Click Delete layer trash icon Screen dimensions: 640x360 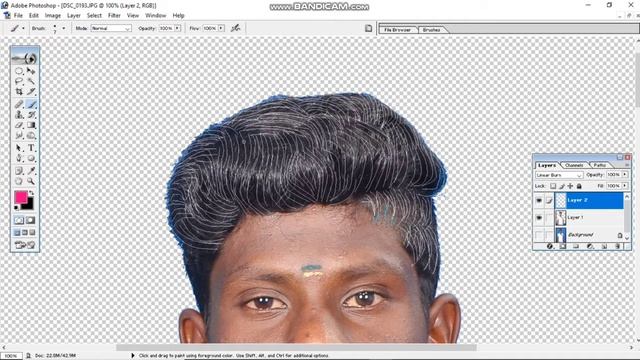(618, 246)
